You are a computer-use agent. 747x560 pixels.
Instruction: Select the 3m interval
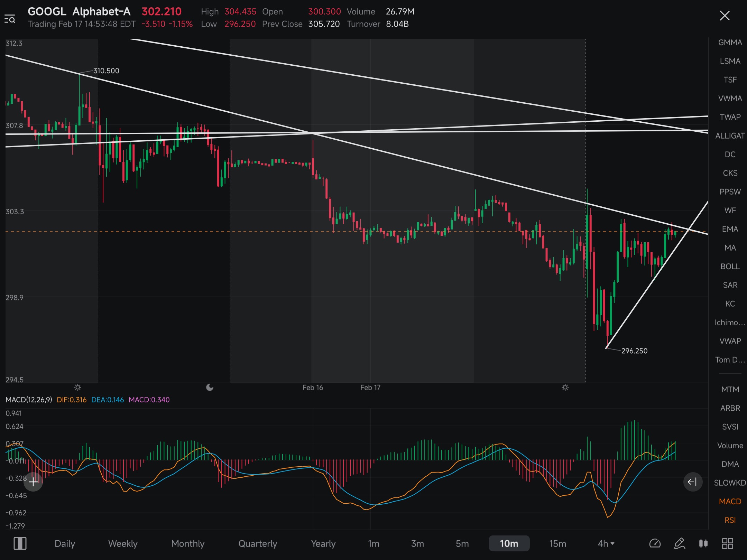417,543
